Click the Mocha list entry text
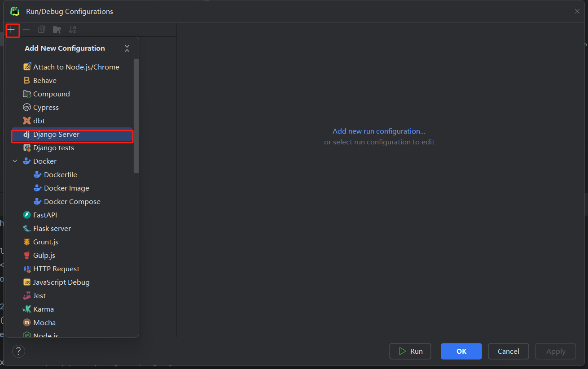588x369 pixels. point(44,323)
